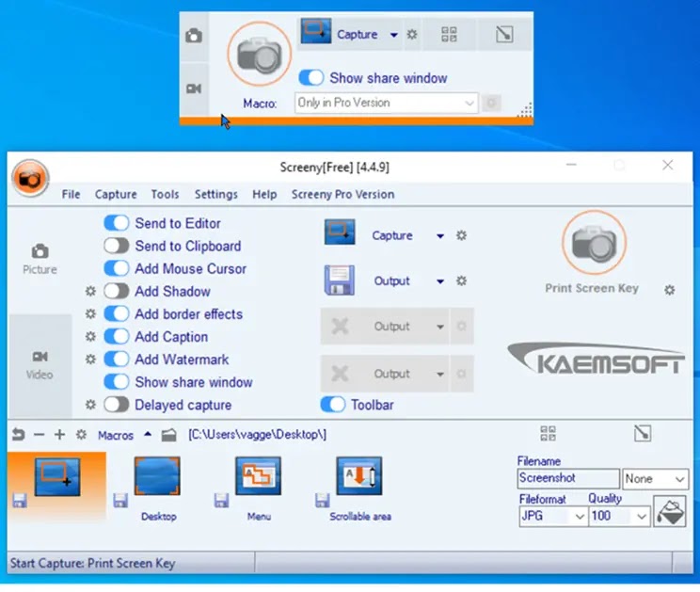700x592 pixels.
Task: Toggle Send to Clipboard switch
Action: [x=117, y=246]
